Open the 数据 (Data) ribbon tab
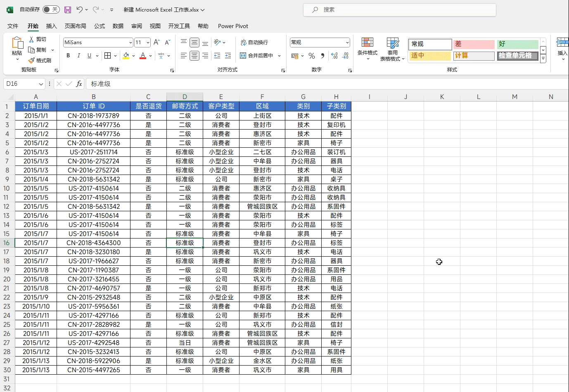This screenshot has height=392, width=569. click(118, 26)
